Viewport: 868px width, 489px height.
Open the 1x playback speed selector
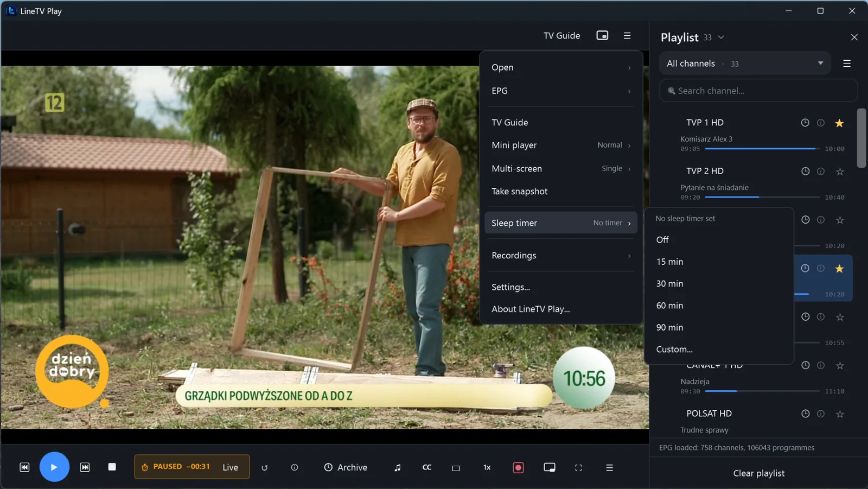pyautogui.click(x=487, y=467)
